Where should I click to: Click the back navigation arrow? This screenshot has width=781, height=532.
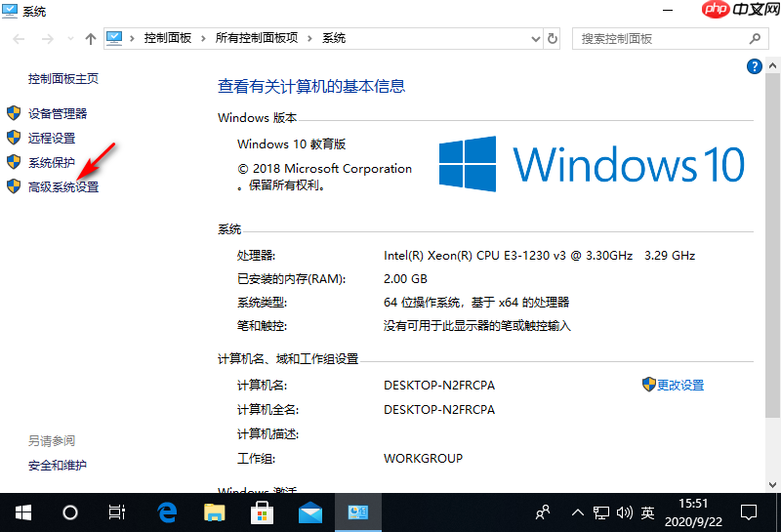(x=19, y=39)
